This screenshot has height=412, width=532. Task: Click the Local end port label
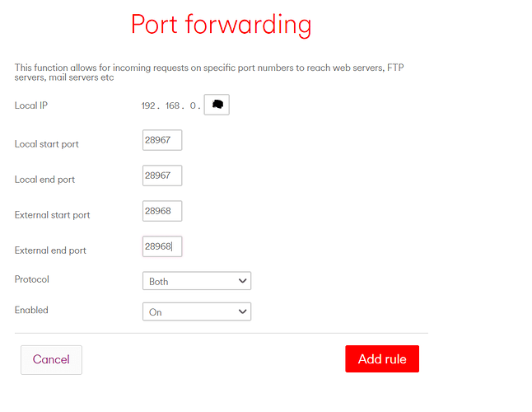pos(44,180)
